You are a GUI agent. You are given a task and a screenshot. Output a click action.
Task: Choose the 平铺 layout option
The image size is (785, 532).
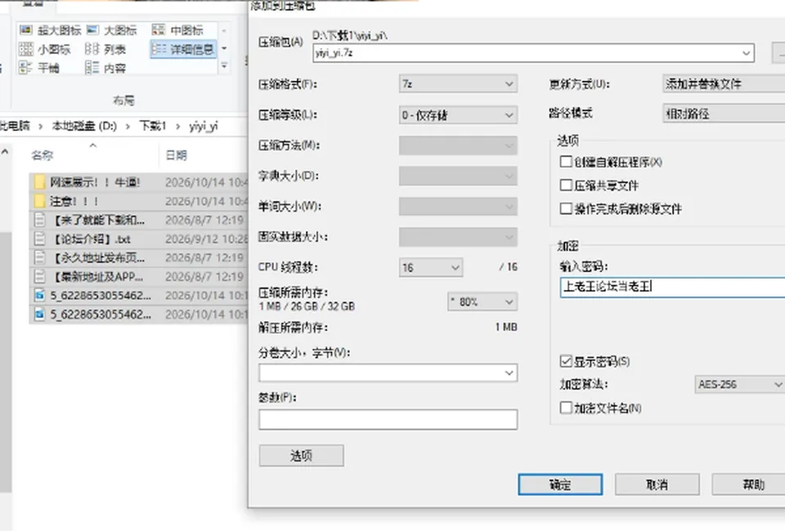pos(39,68)
